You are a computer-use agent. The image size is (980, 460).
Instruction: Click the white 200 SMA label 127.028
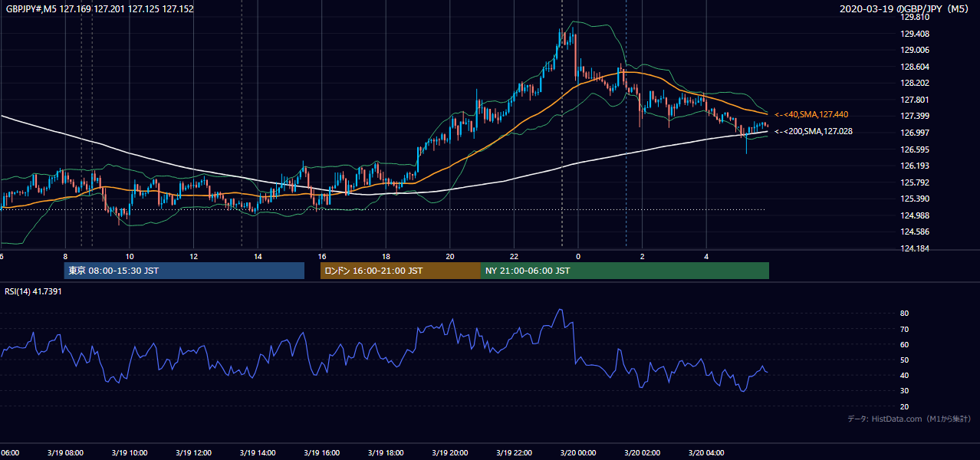click(814, 131)
